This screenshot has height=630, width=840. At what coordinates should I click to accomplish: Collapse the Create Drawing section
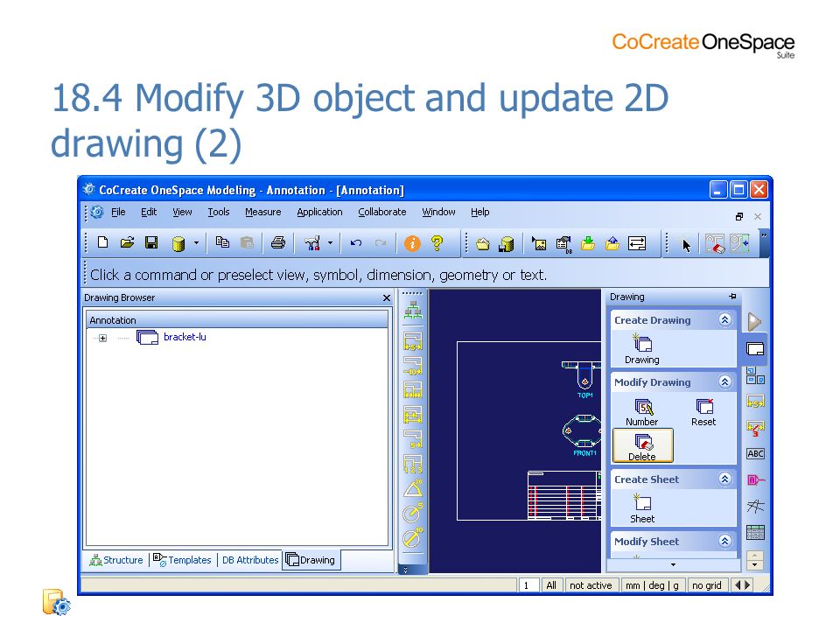(724, 320)
